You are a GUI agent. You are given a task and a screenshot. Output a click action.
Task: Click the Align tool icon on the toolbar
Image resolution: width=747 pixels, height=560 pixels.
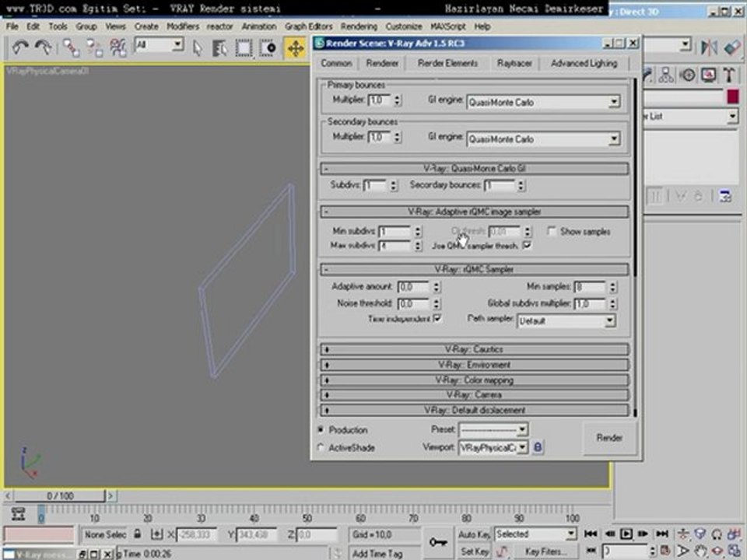pos(731,47)
